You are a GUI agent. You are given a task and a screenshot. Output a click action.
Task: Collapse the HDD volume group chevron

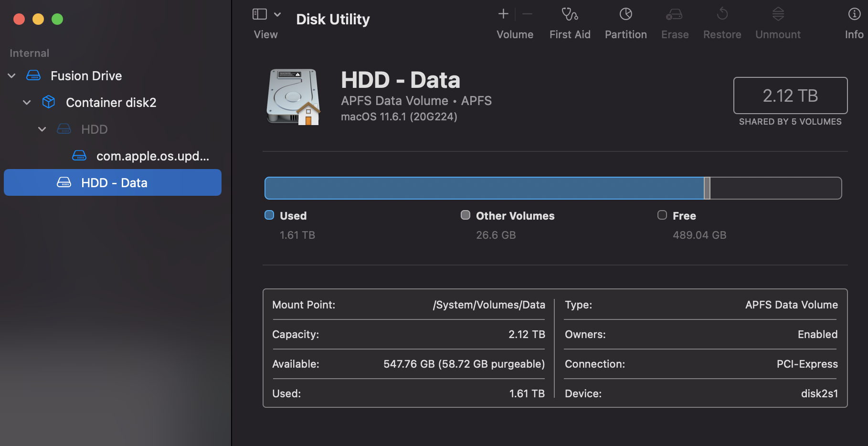point(42,129)
